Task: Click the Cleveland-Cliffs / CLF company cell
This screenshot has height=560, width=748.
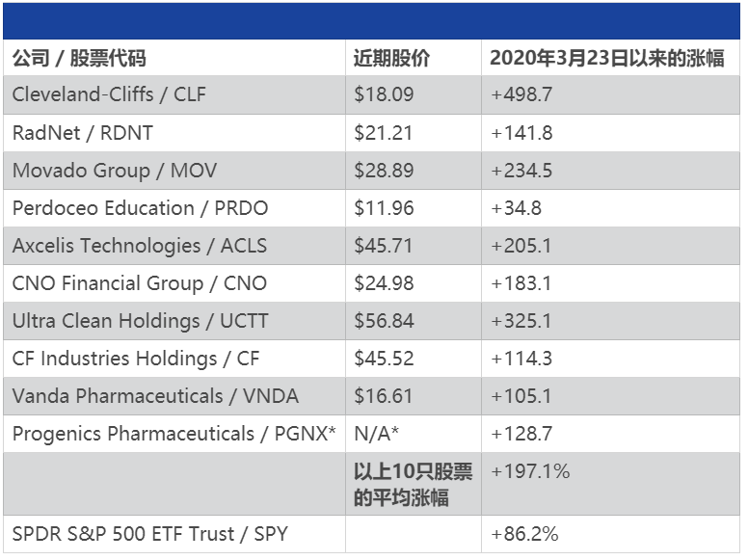Action: pos(109,94)
